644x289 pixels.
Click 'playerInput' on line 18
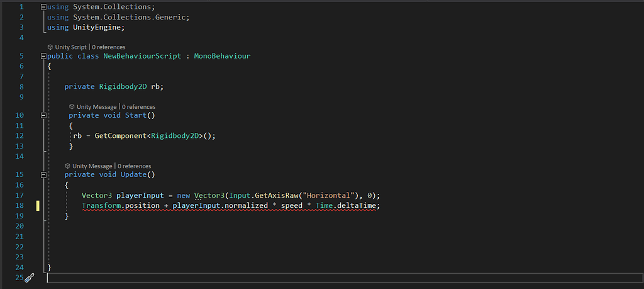[196, 205]
